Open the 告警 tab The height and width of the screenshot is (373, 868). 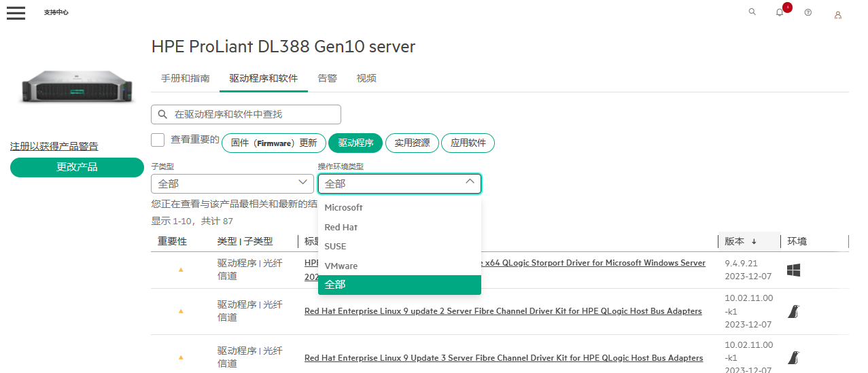[328, 78]
